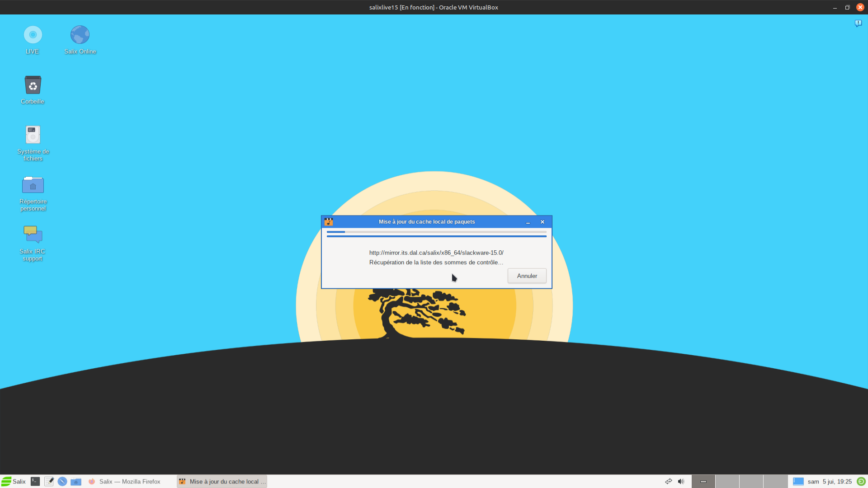Open the LIVE installer desktop icon

pyautogui.click(x=33, y=35)
